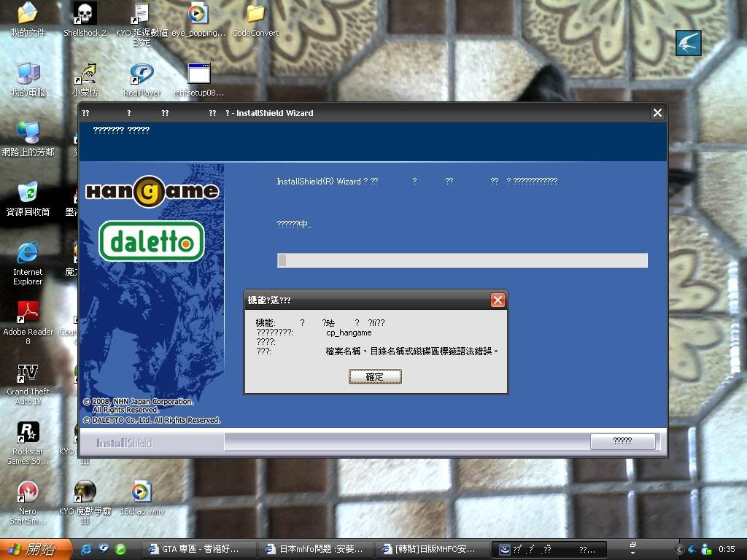Image resolution: width=747 pixels, height=560 pixels.
Task: Launch the Nero StartSmart shortcut
Action: click(x=28, y=503)
